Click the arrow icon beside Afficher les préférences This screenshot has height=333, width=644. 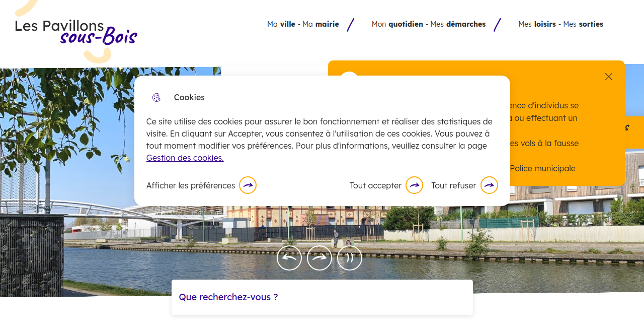point(247,185)
